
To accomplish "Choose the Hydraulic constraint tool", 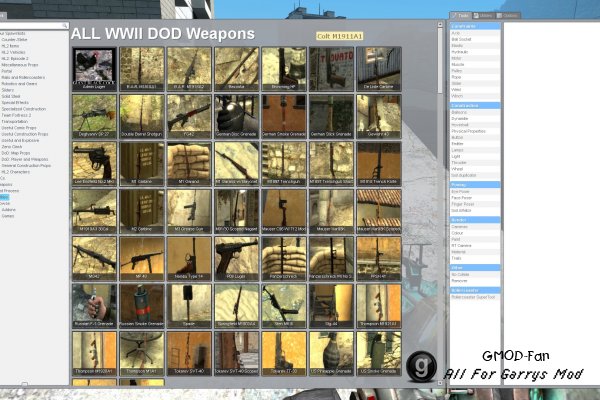I will (475, 52).
